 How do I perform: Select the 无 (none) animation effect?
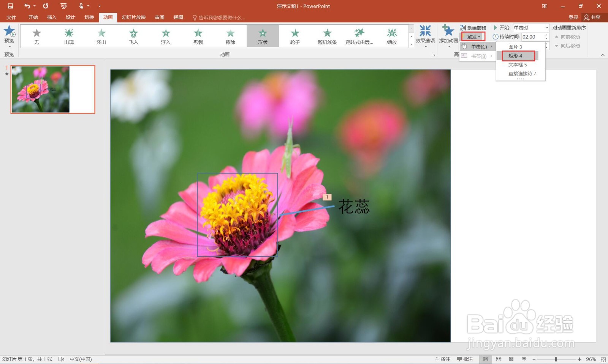[36, 36]
